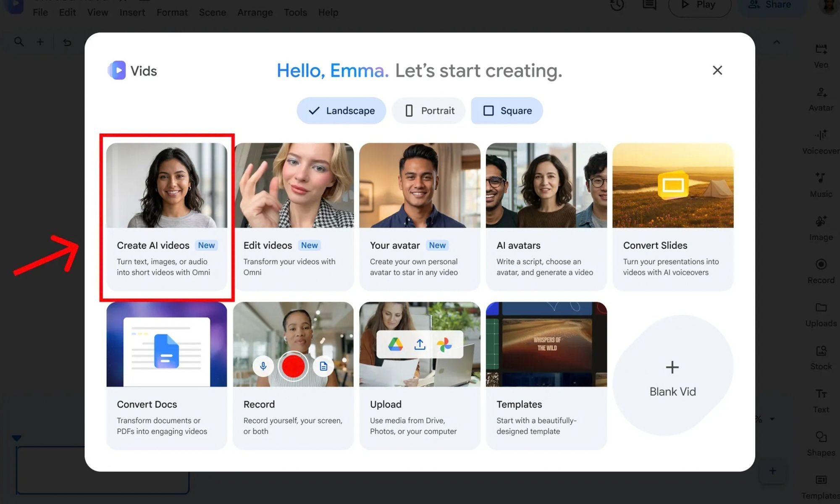Click the Vids logo in dialog
Screen dimensions: 840x504
(x=132, y=71)
